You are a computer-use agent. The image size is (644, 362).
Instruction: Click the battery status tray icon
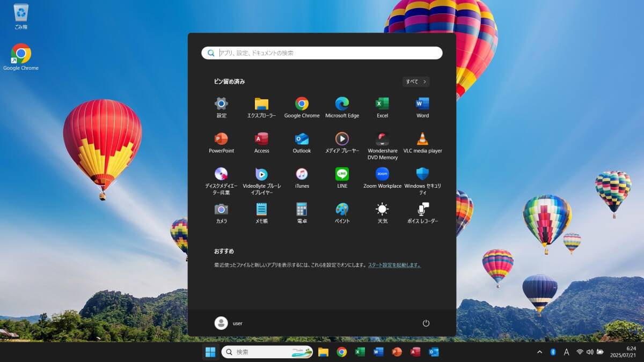[x=600, y=352]
